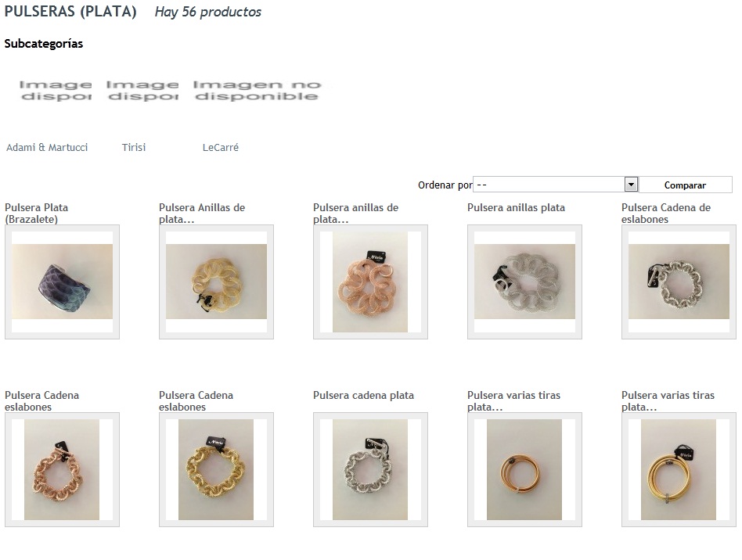Select the gold multi-strand bracelet with tag
This screenshot has width=742, height=560.
point(679,469)
